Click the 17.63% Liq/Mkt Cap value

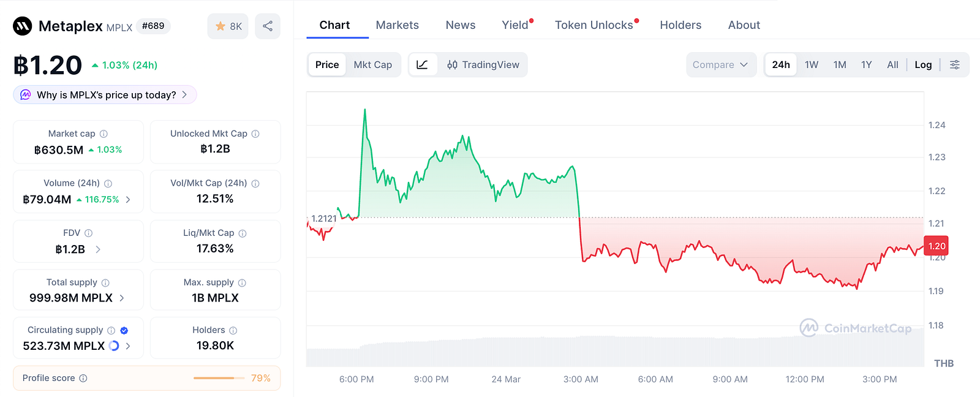coord(215,249)
